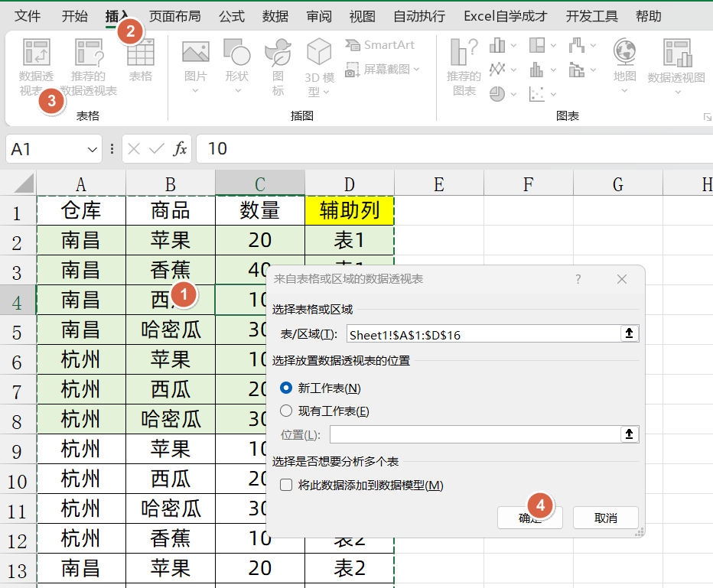Click cell A13 containing 南昌
This screenshot has height=588, width=713.
point(81,568)
